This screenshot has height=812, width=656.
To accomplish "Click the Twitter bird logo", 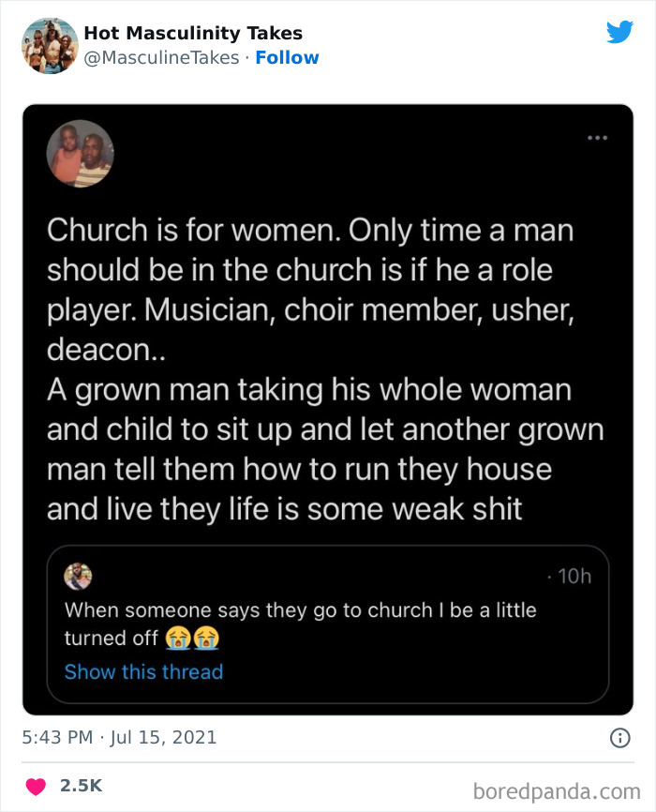I will point(619,32).
